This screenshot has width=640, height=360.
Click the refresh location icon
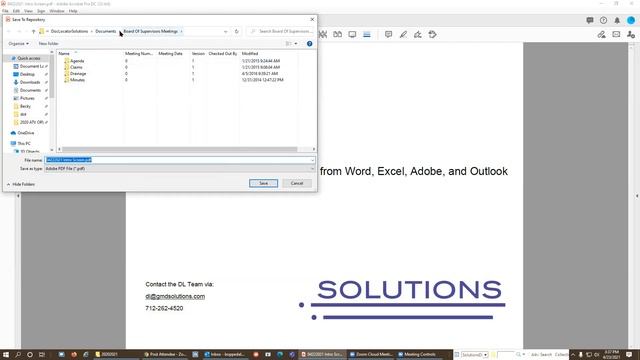pos(236,31)
